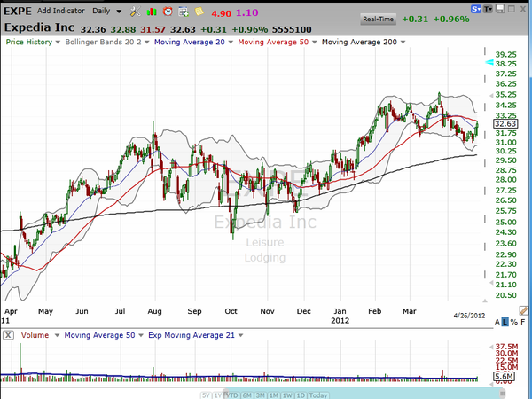Select percent scale option
This screenshot has height=399, width=532.
[x=514, y=322]
